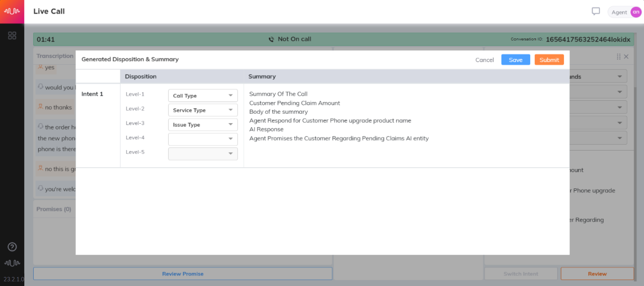Image resolution: width=644 pixels, height=286 pixels.
Task: Click the 01:41 call timer
Action: (46, 39)
